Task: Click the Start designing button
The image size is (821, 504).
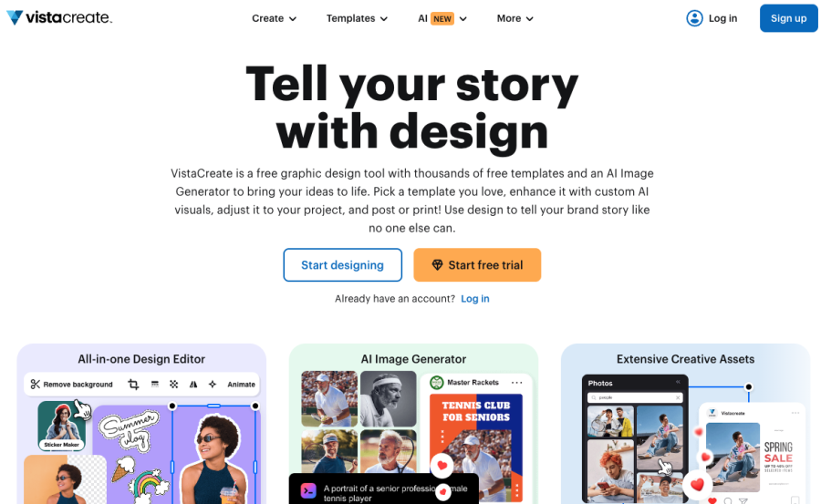Action: pos(342,265)
